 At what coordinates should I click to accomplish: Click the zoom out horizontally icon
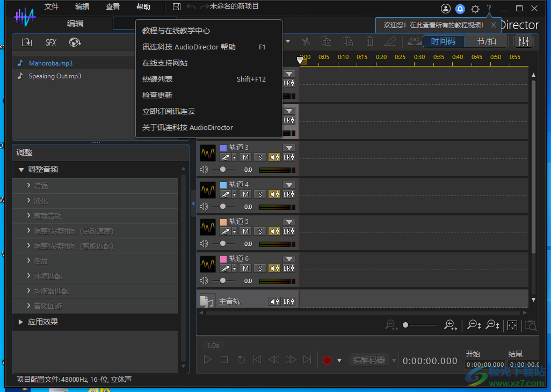(x=391, y=325)
